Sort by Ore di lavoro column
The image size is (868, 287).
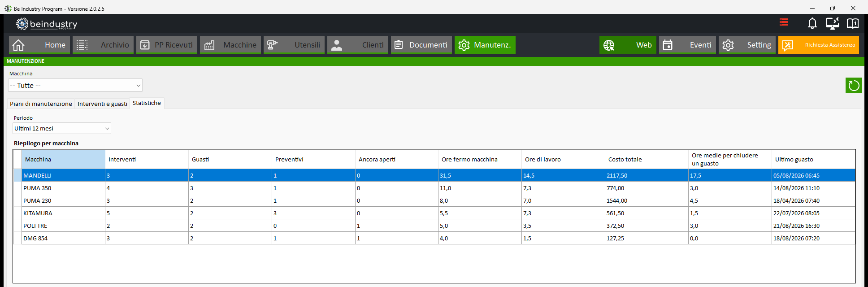pyautogui.click(x=564, y=159)
